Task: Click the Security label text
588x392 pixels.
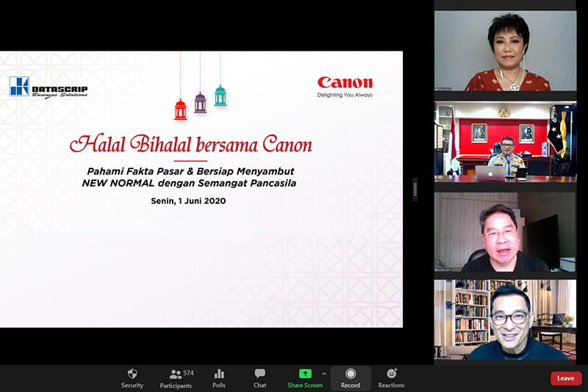Action: click(x=132, y=385)
